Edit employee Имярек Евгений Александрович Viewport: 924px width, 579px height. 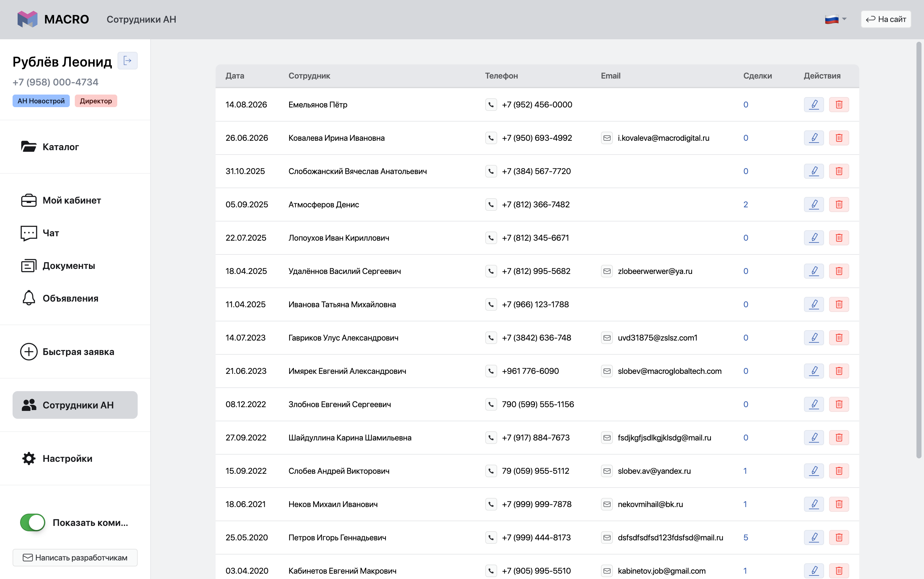click(x=814, y=371)
